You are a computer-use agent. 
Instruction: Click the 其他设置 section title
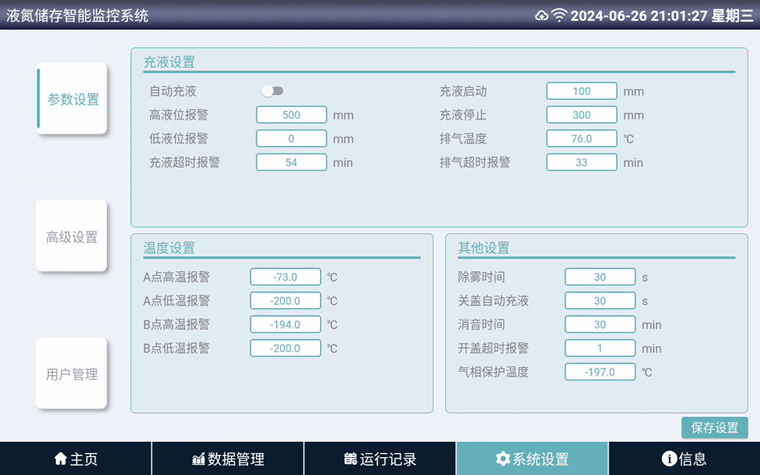(484, 248)
